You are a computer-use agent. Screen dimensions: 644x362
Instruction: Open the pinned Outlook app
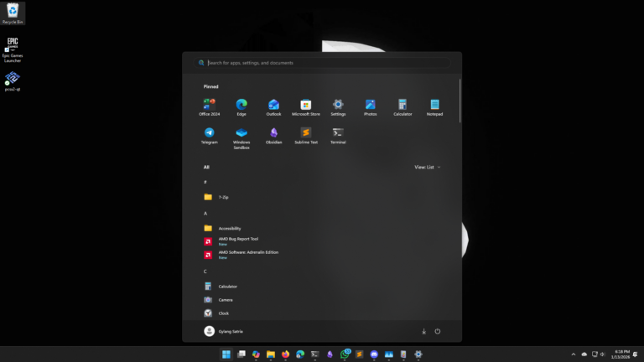(x=273, y=106)
